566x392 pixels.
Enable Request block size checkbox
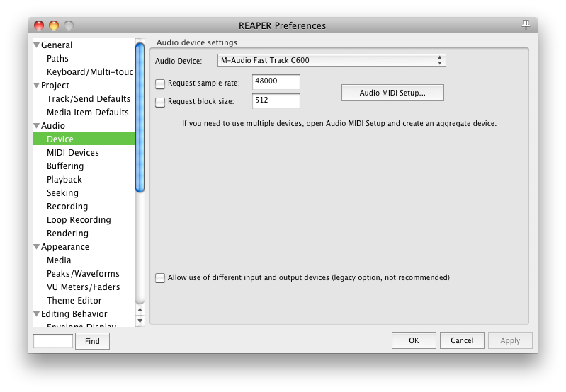tap(160, 102)
